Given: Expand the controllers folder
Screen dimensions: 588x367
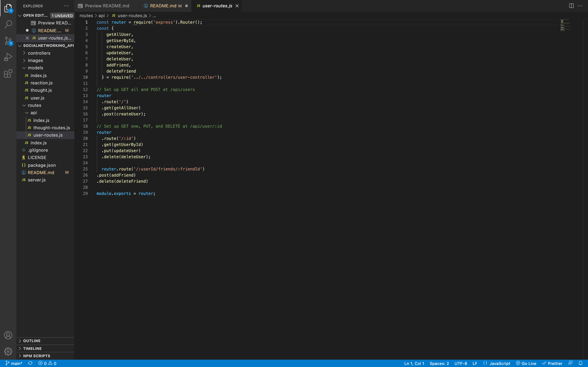Looking at the screenshot, I should coord(39,53).
